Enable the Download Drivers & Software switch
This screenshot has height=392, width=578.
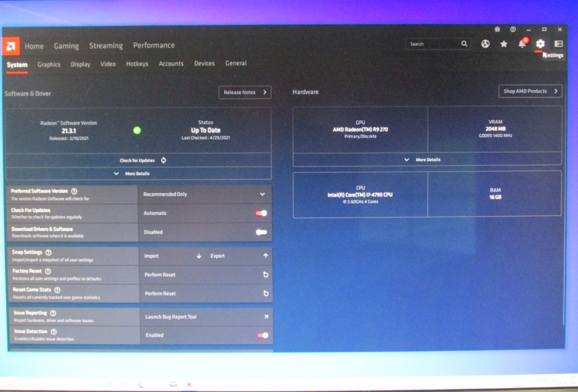(x=261, y=232)
